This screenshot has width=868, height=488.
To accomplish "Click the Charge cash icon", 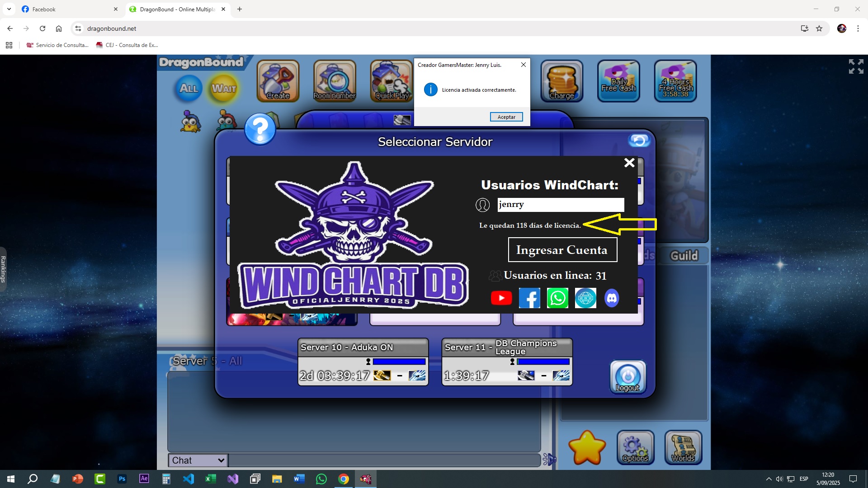I will (562, 81).
